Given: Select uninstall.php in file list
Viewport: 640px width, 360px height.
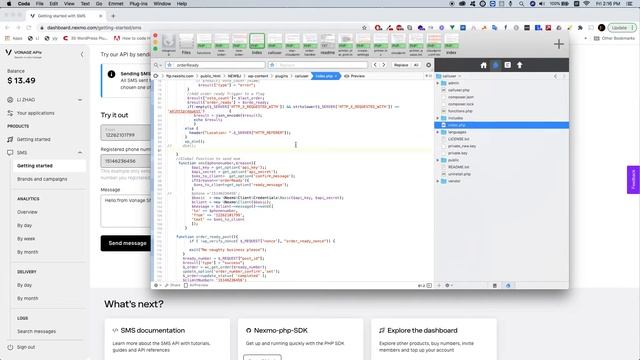Looking at the screenshot, I should (459, 174).
